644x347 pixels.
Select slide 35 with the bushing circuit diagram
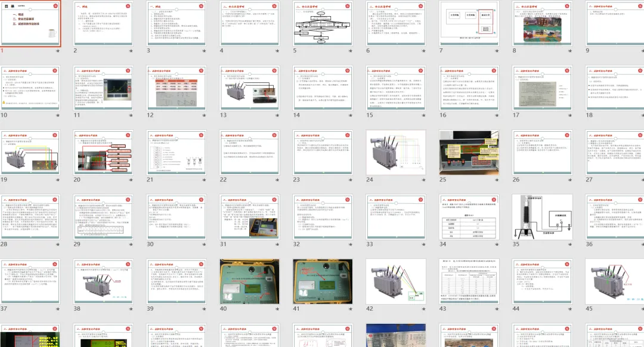click(x=542, y=217)
